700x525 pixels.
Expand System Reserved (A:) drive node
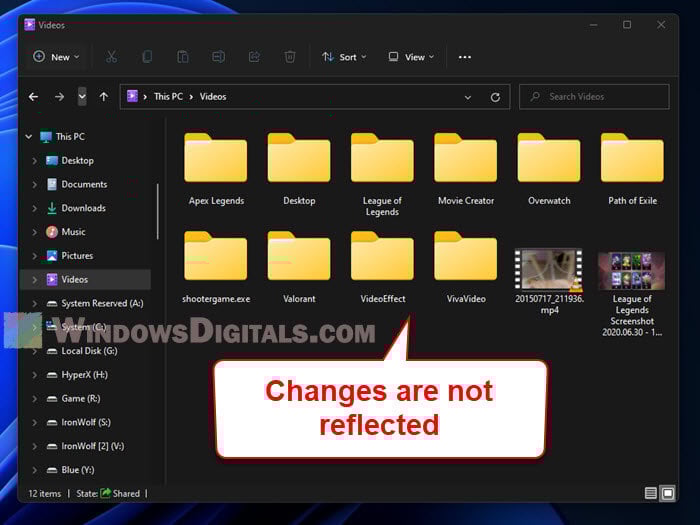coord(34,303)
